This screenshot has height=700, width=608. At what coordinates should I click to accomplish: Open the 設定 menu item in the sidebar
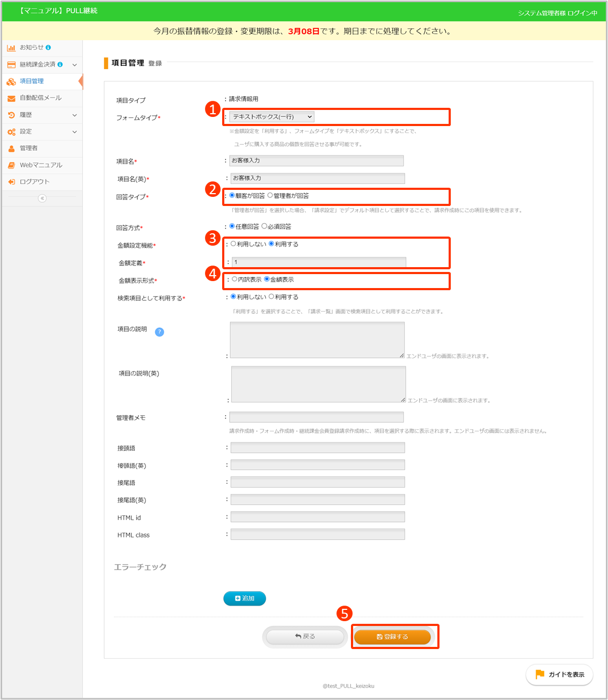tap(26, 131)
